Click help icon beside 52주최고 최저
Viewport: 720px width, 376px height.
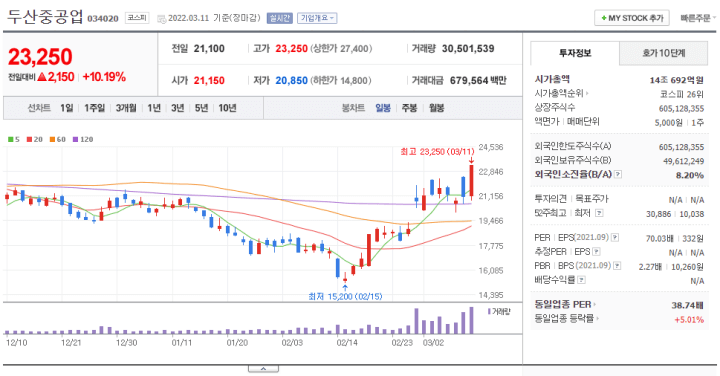click(x=599, y=213)
